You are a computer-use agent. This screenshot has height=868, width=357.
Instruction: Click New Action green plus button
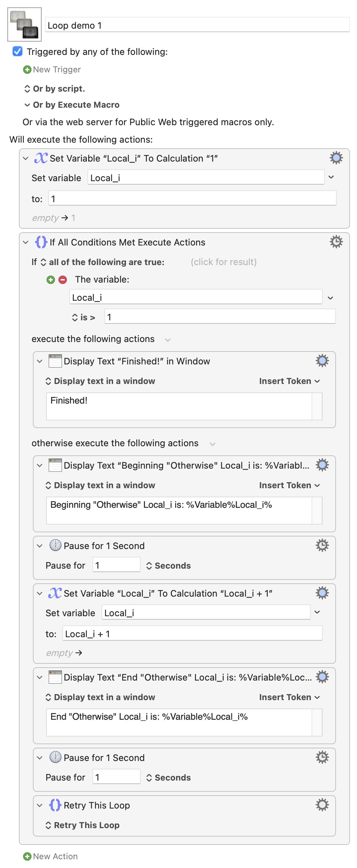[50, 856]
